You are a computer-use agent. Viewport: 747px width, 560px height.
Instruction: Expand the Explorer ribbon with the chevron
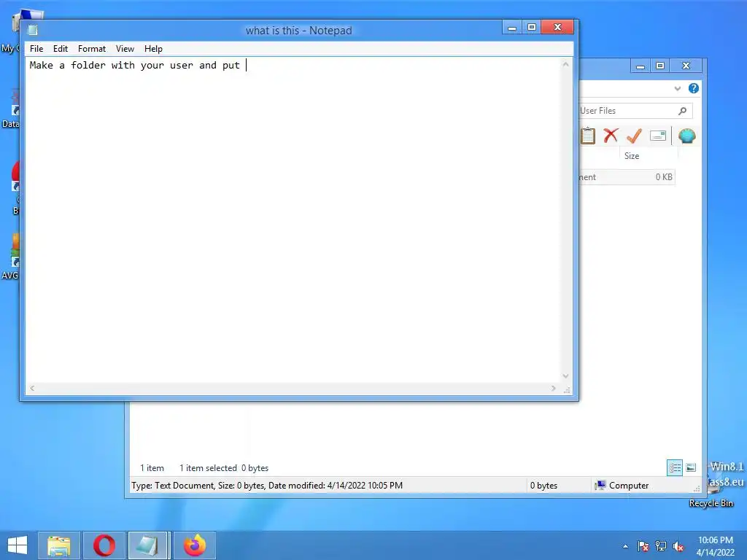[678, 88]
